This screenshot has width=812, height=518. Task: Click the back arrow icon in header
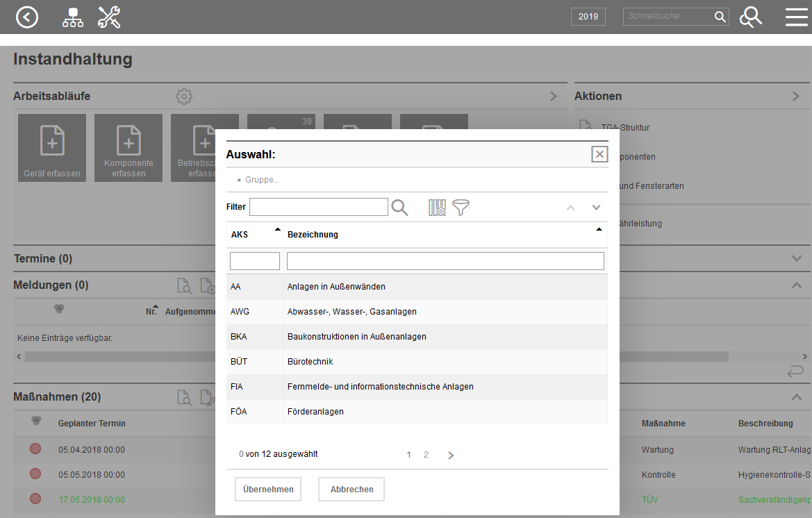pos(27,17)
